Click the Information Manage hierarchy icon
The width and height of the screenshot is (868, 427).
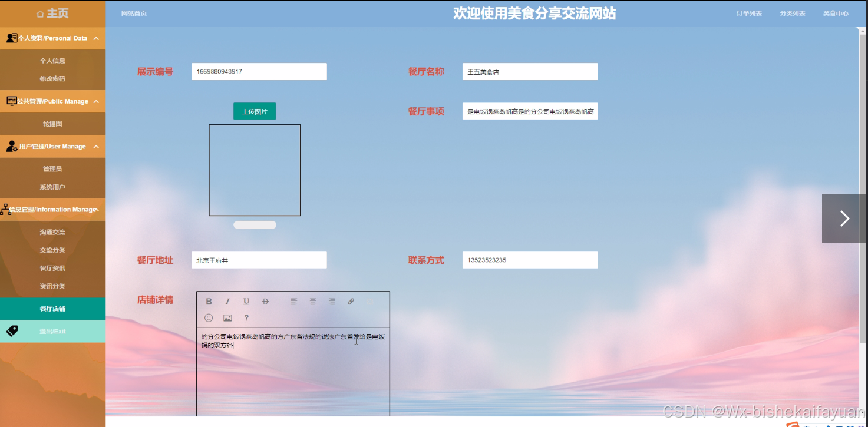click(6, 210)
